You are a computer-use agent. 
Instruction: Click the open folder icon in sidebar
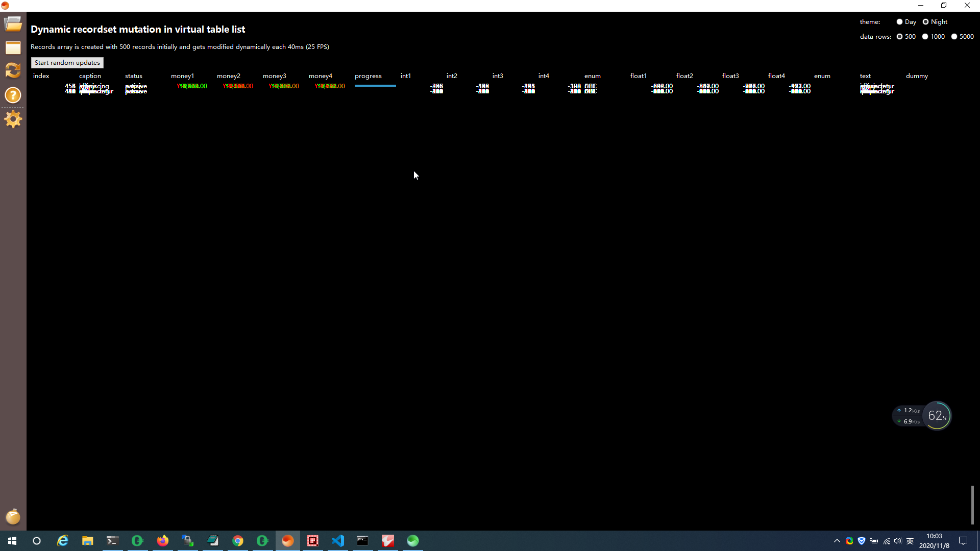[x=13, y=23]
